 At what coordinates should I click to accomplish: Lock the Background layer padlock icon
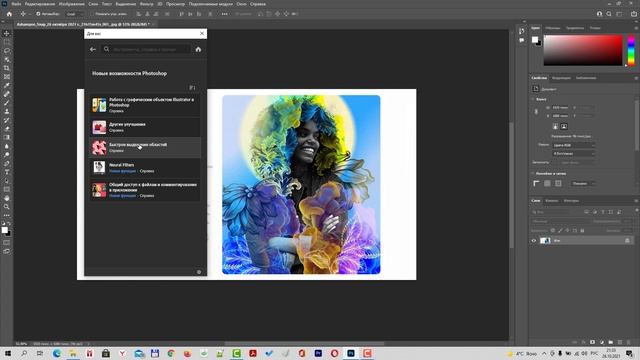627,240
